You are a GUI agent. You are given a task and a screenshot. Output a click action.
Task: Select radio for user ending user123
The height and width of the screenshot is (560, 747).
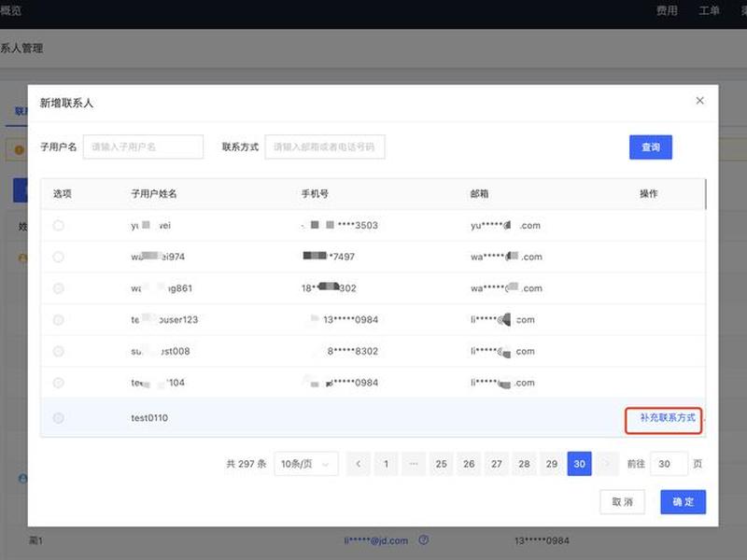[59, 319]
